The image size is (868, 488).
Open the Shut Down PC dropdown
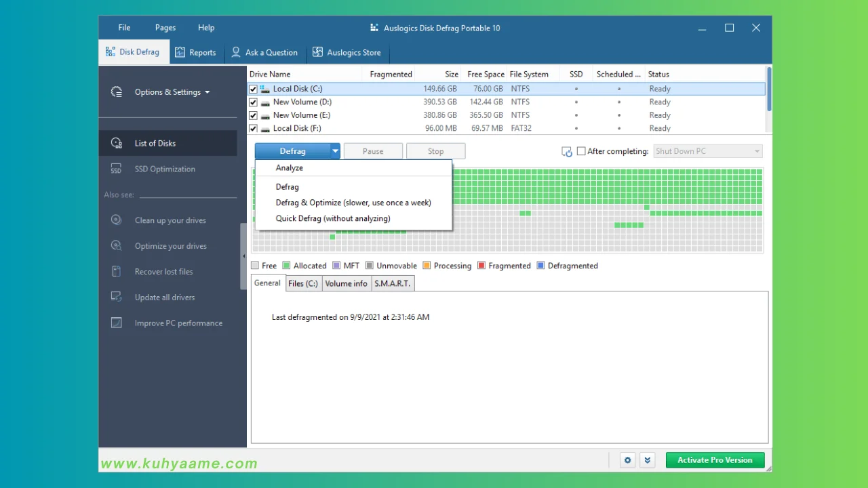pos(707,151)
